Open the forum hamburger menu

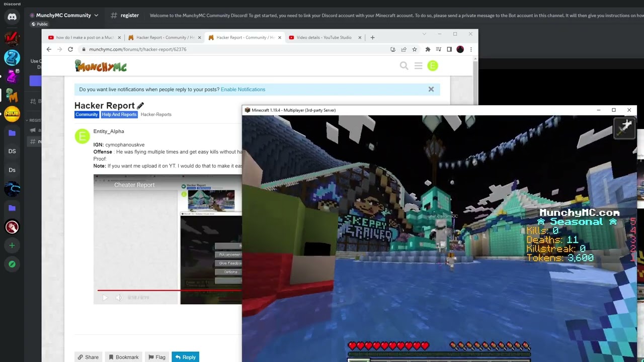point(418,66)
